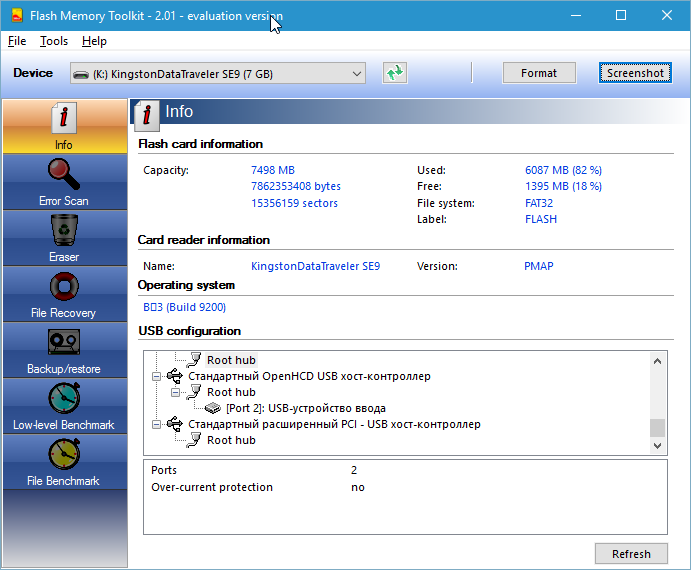This screenshot has height=570, width=691.
Task: Open the File Benchmark tool
Action: (65, 462)
